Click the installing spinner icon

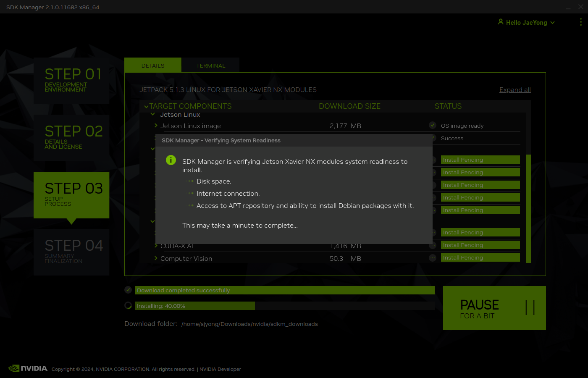click(128, 305)
